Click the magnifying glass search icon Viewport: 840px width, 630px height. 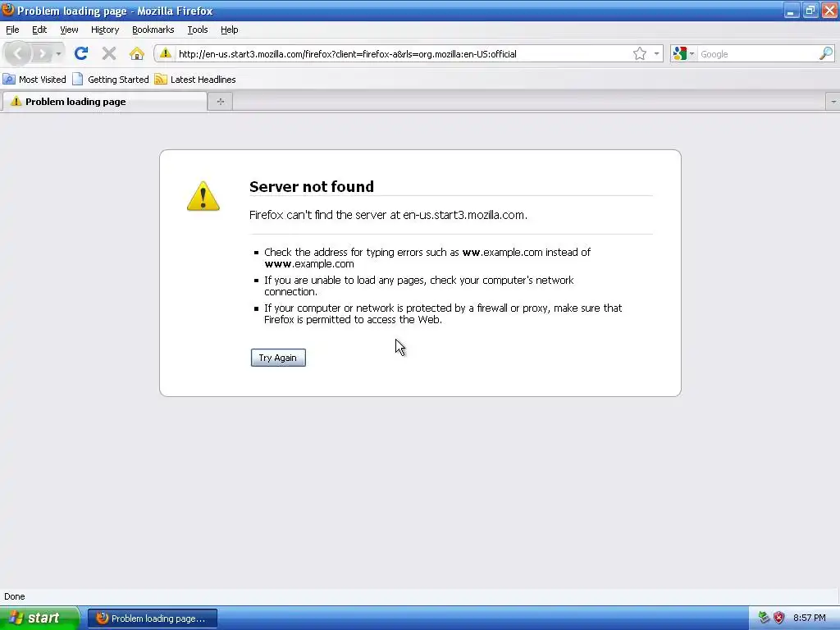click(x=826, y=53)
